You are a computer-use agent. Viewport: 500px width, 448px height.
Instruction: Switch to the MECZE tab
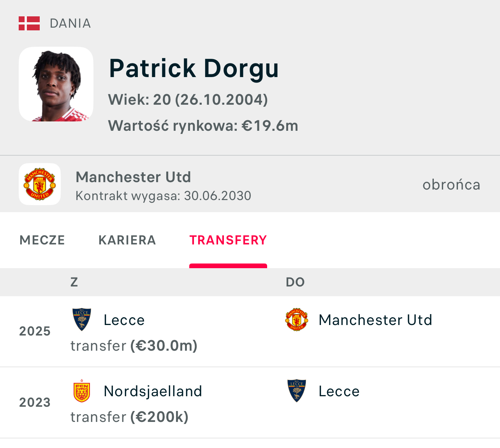click(x=42, y=240)
